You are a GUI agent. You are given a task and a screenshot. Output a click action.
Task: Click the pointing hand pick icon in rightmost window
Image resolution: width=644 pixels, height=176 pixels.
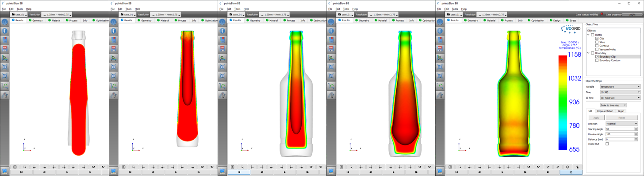(578, 167)
